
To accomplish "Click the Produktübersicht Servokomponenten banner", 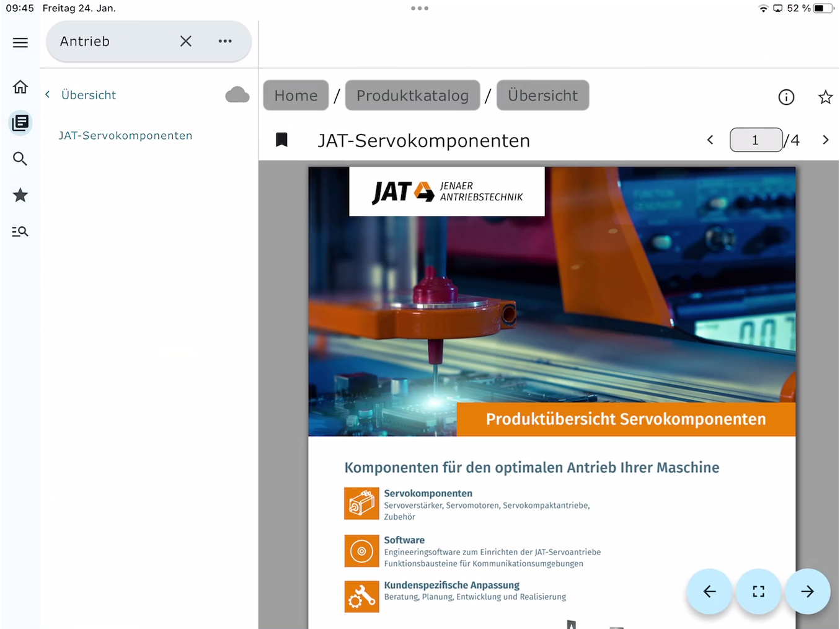I will point(626,419).
